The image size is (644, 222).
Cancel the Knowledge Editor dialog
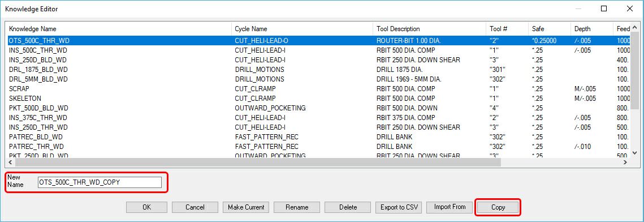coord(195,207)
